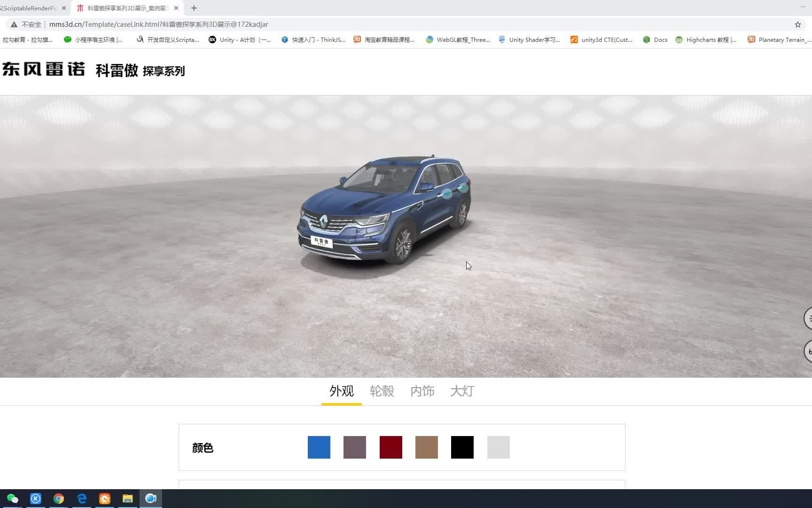Open the WebGL教程_Three bookmark
The height and width of the screenshot is (508, 812).
point(458,40)
